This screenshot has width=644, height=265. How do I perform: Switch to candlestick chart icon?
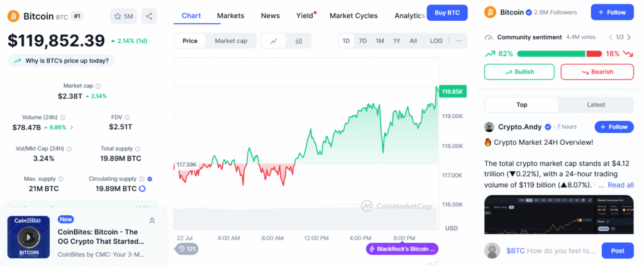pos(299,41)
